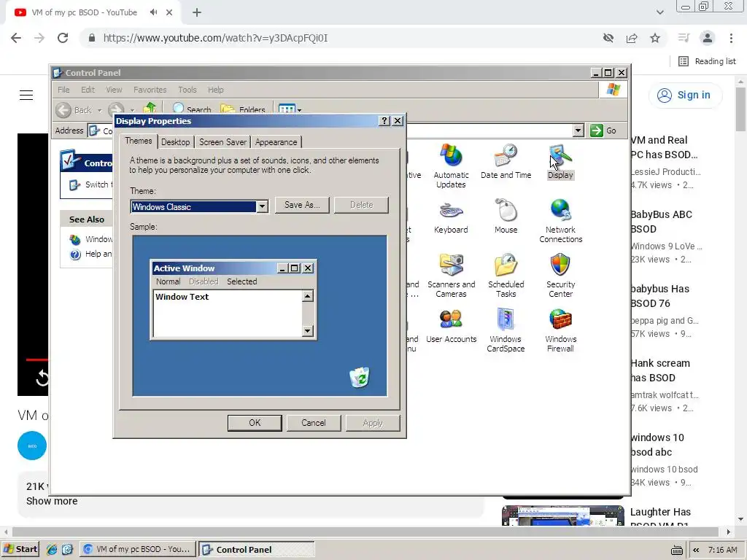
Task: Open the Scheduled Tasks icon
Action: tap(506, 276)
